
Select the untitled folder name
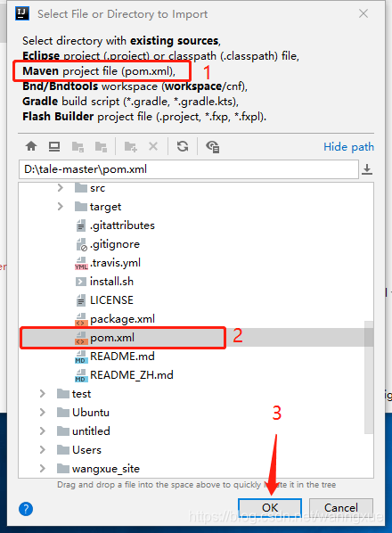(91, 431)
